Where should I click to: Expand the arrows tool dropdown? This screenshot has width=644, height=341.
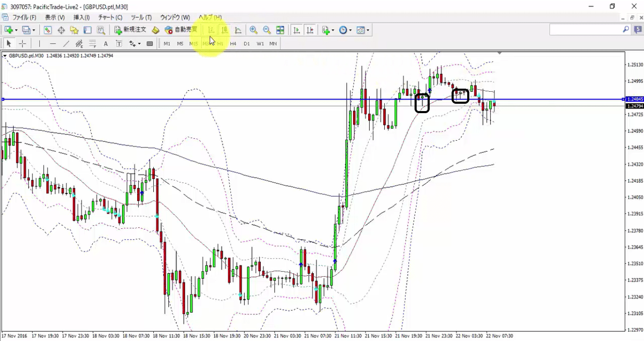(139, 44)
